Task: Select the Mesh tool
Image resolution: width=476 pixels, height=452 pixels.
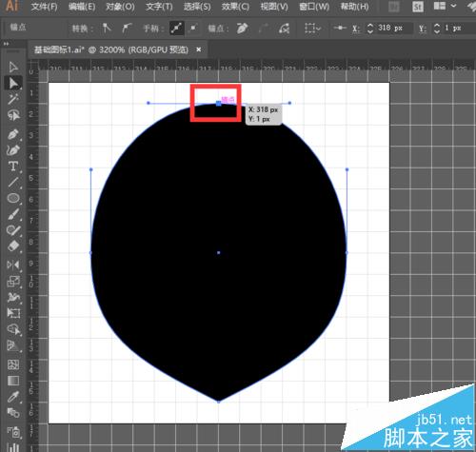Action: (13, 364)
